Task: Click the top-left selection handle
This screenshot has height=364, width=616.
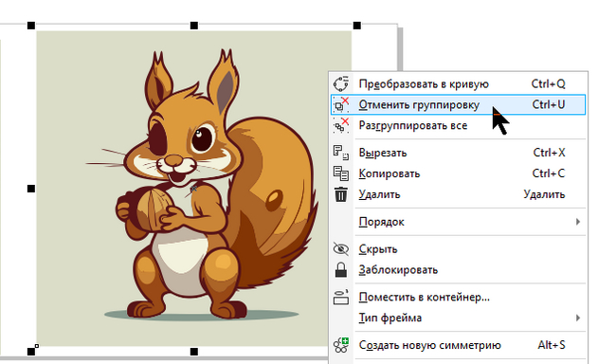Action: [x=31, y=26]
